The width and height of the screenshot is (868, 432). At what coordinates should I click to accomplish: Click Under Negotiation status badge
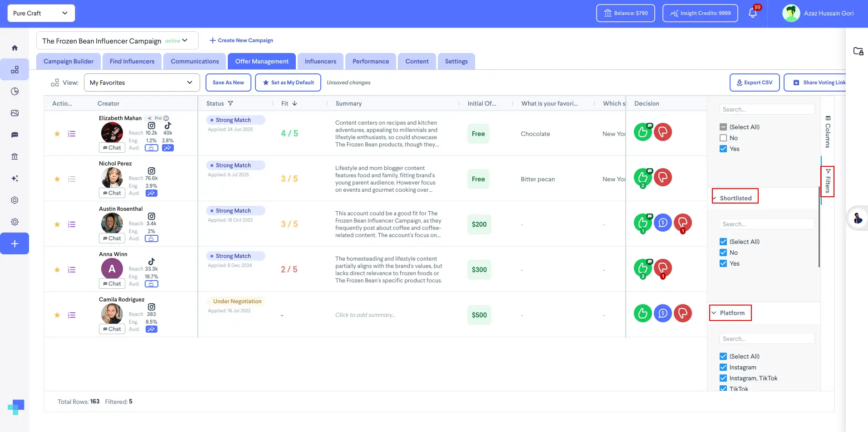tap(236, 301)
